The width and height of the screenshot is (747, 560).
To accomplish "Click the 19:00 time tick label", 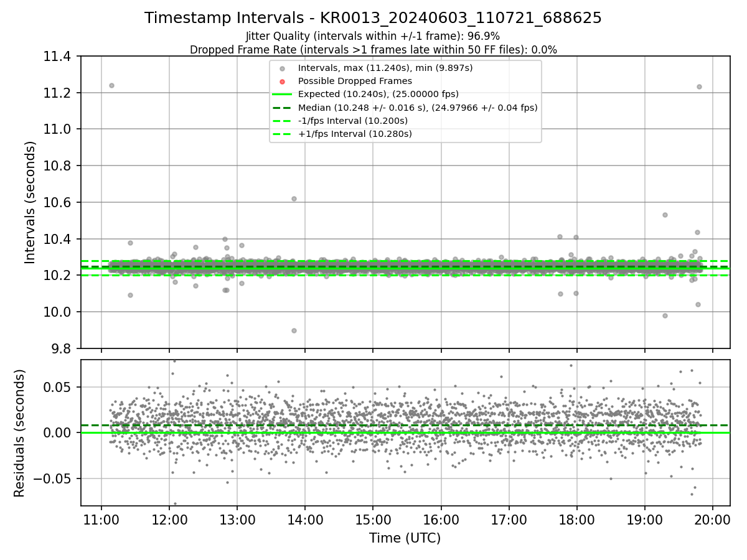I will (x=644, y=520).
